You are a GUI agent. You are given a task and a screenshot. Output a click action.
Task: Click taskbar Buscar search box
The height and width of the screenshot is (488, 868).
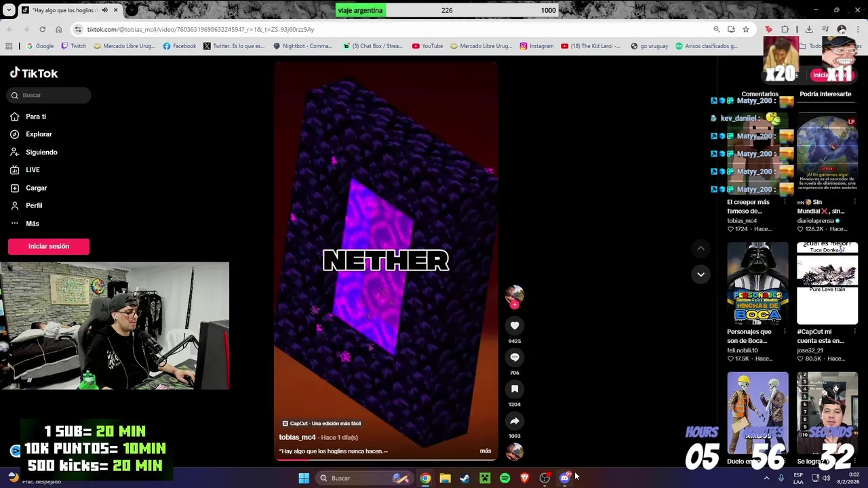coord(364,478)
